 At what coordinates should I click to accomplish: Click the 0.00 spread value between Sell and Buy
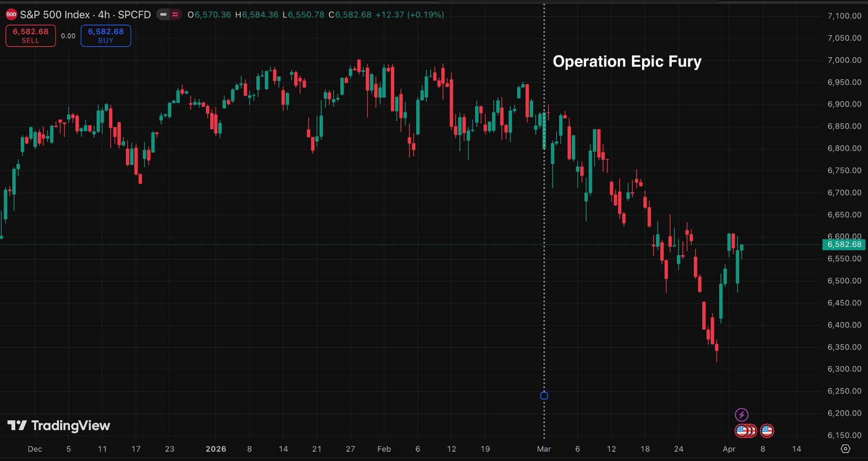pyautogui.click(x=68, y=36)
